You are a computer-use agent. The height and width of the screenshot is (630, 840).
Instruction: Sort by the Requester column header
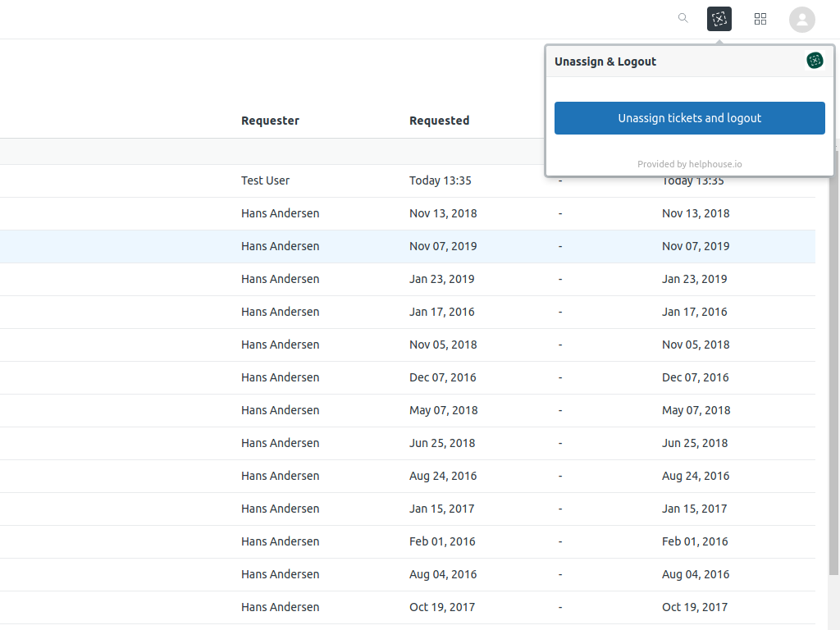coord(270,121)
